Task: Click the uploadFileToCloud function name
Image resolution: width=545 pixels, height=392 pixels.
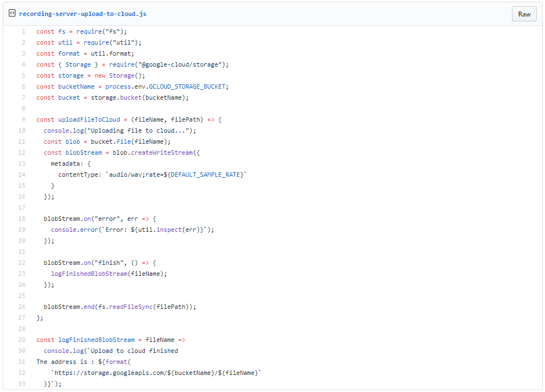Action: click(89, 120)
